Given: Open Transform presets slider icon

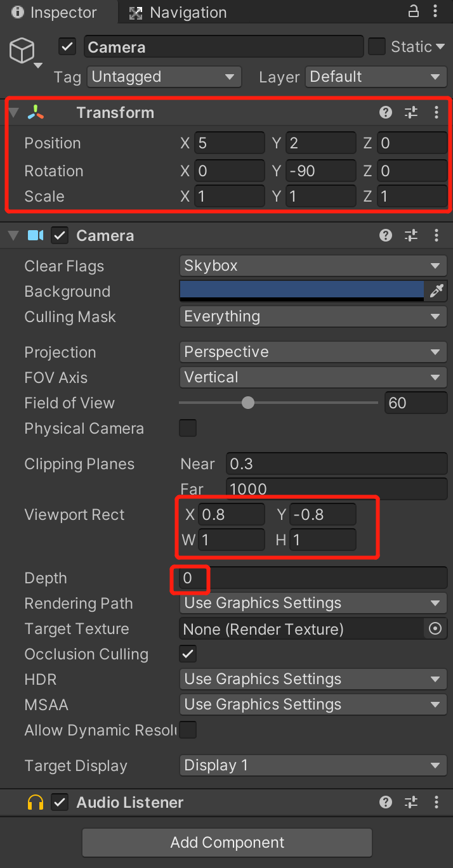Looking at the screenshot, I should click(x=411, y=113).
